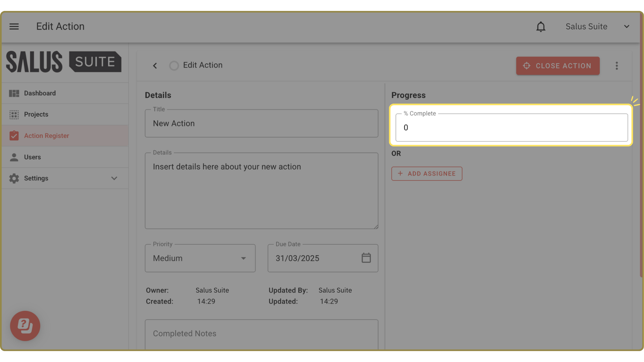644x362 pixels.
Task: Open the Priority Medium dropdown
Action: [200, 258]
